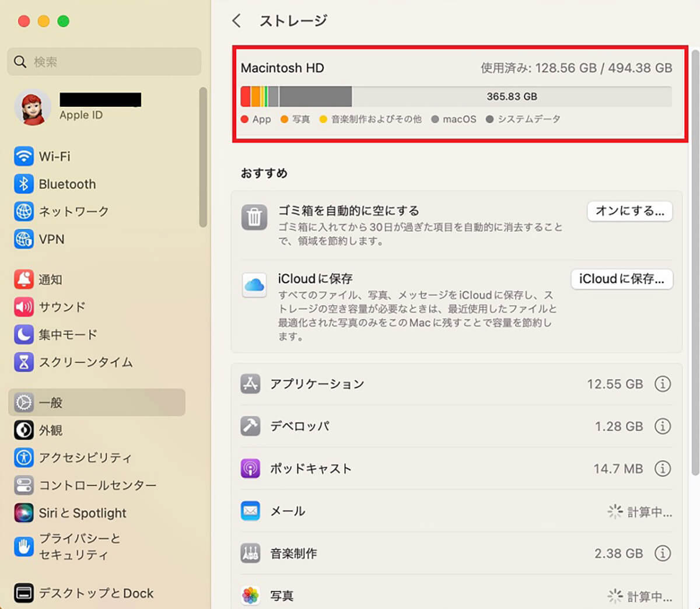The image size is (700, 609).
Task: Click the trash can recommendation icon
Action: coord(254,218)
